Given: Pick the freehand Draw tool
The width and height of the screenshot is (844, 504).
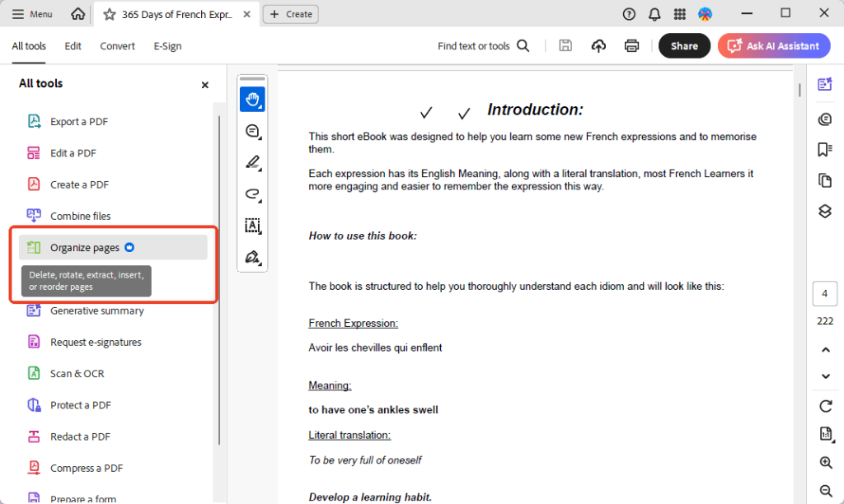Looking at the screenshot, I should (x=252, y=195).
